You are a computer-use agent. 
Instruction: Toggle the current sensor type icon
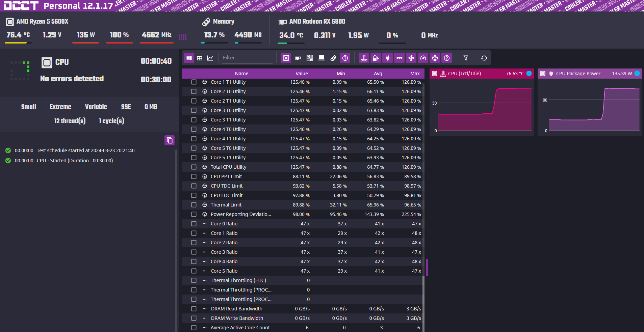[400, 58]
